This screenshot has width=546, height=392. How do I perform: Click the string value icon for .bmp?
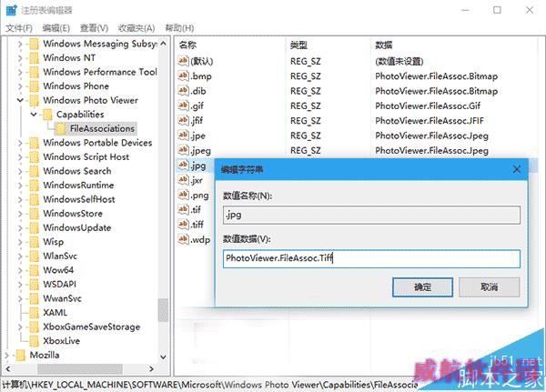pyautogui.click(x=183, y=75)
